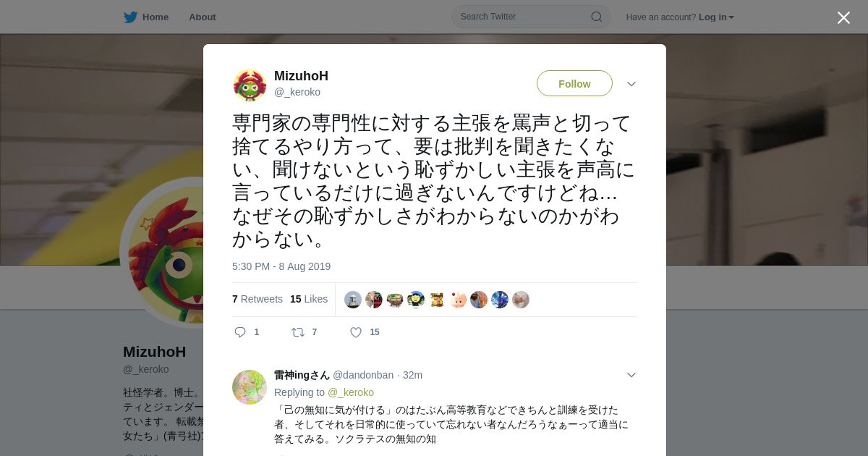Open the About menu item

coord(203,17)
